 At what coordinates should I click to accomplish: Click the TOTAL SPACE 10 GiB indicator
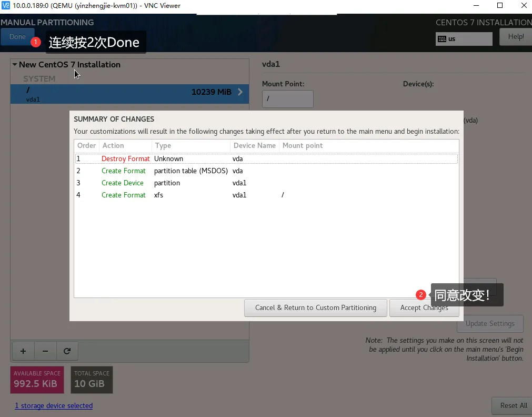(x=92, y=380)
